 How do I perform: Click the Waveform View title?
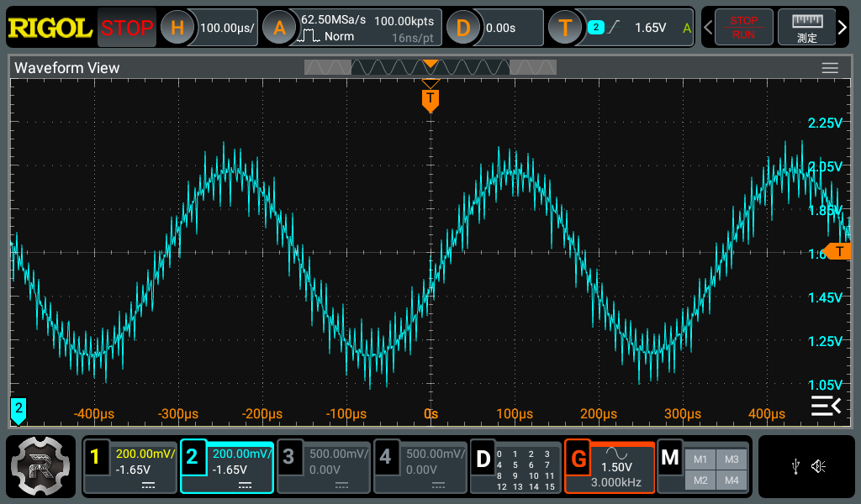(67, 68)
